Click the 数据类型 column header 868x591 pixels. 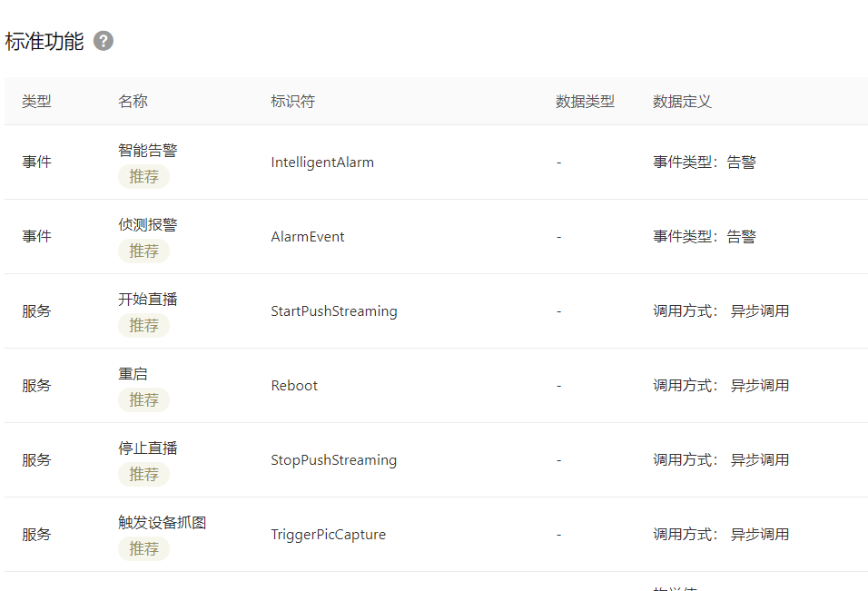[585, 102]
